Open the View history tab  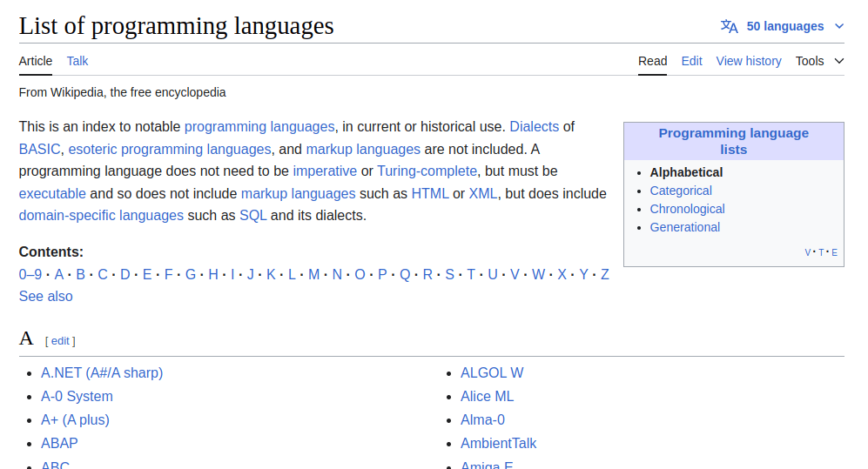748,61
